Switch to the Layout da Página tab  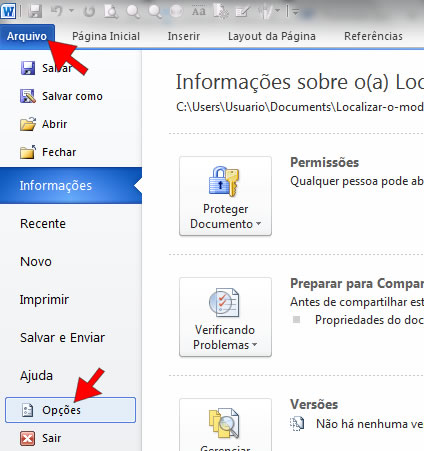click(272, 36)
